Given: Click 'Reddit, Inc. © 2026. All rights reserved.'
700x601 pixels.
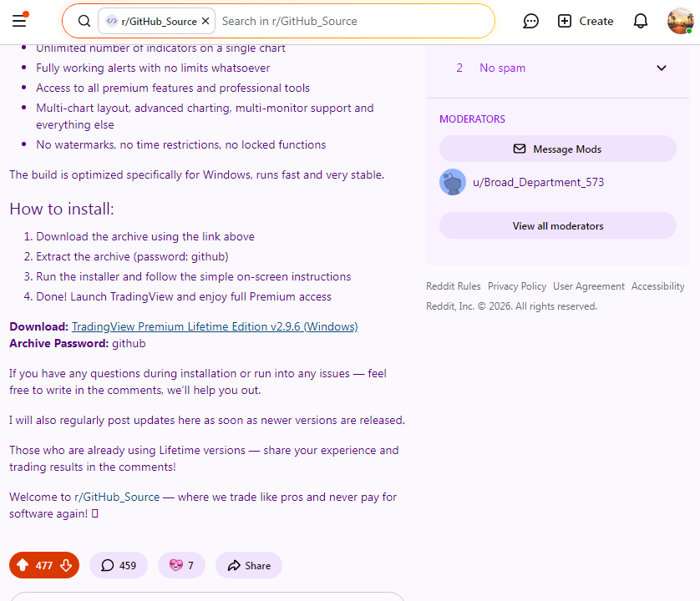Looking at the screenshot, I should click(x=511, y=306).
